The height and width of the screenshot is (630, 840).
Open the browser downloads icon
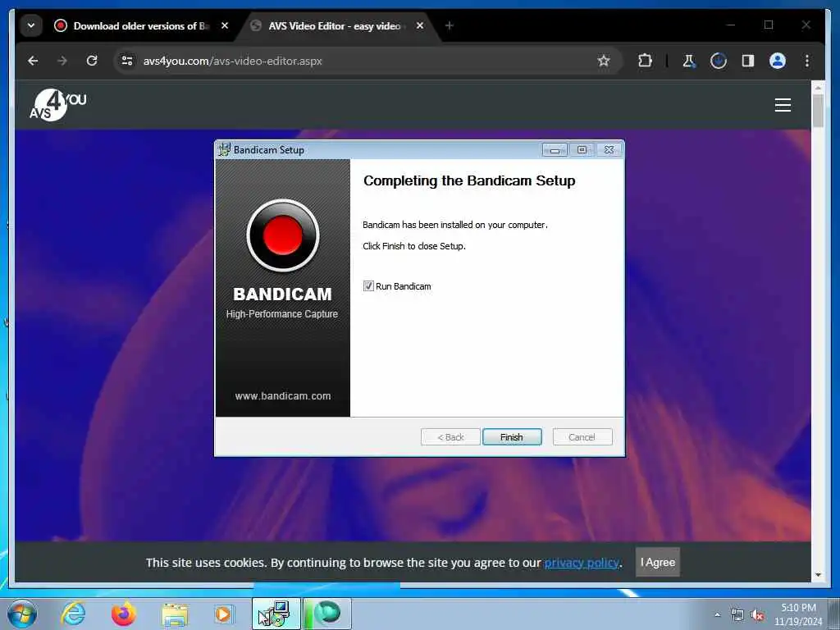coord(719,61)
